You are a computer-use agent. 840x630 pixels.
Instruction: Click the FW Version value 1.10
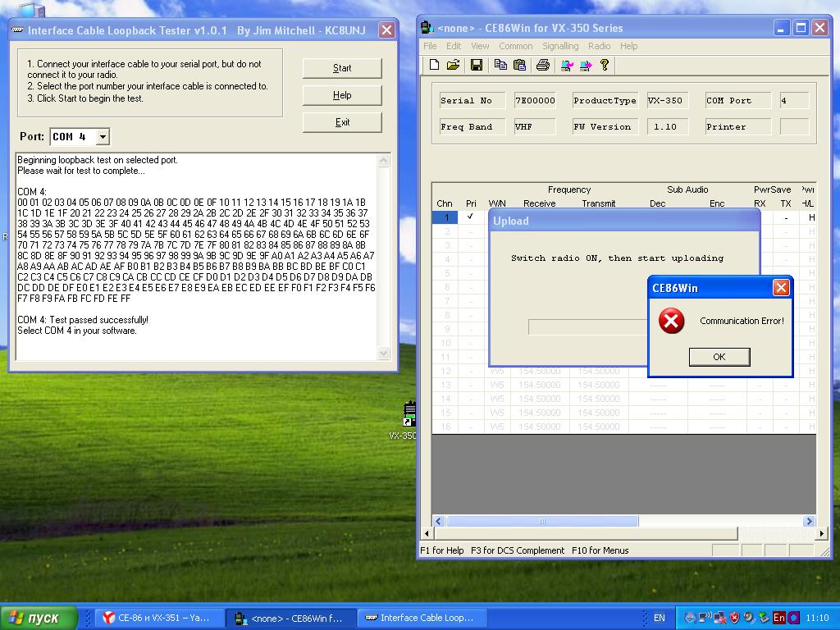pyautogui.click(x=668, y=126)
